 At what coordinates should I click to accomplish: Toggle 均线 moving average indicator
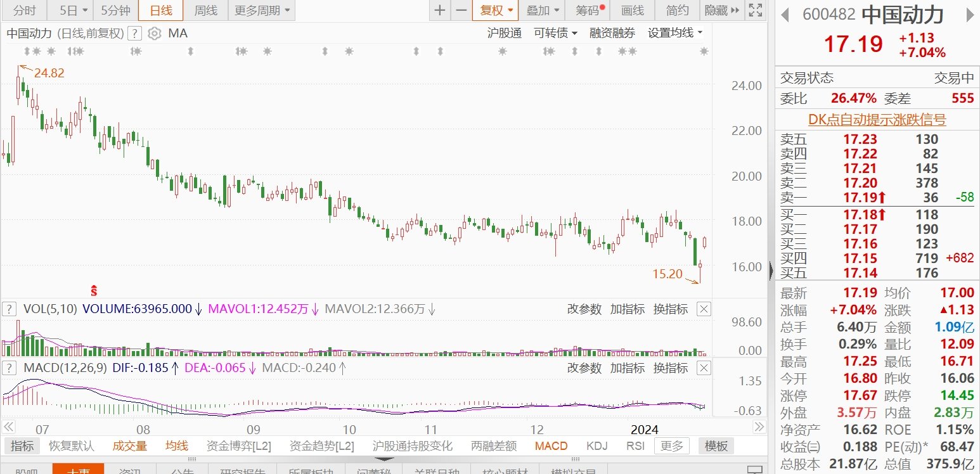tap(177, 446)
